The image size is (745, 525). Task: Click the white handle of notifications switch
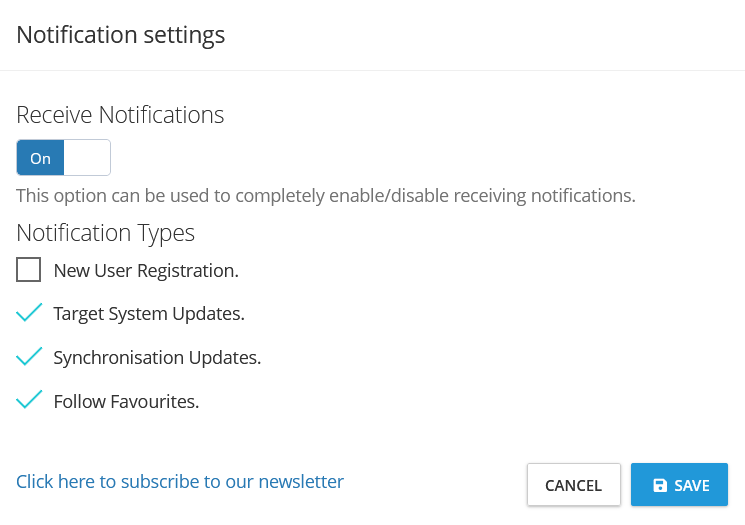pos(87,158)
